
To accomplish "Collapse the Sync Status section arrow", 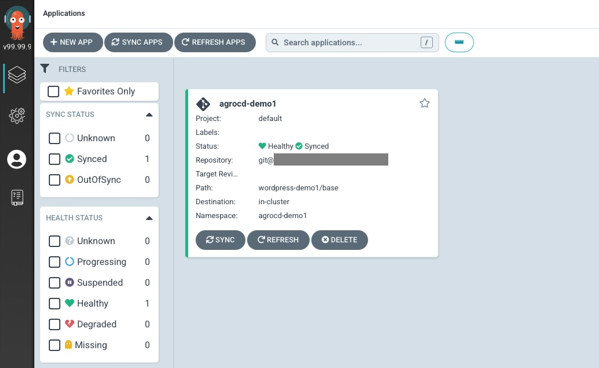I will (x=149, y=115).
